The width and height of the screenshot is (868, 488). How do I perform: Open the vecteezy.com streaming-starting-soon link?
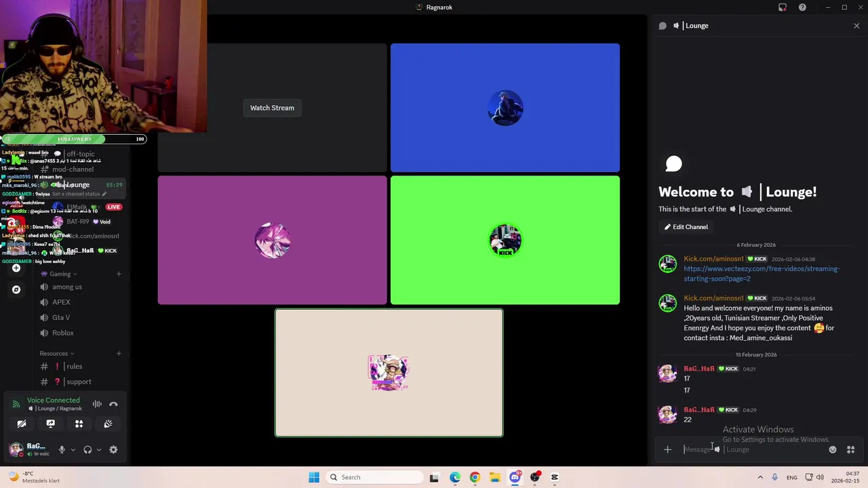[761, 274]
